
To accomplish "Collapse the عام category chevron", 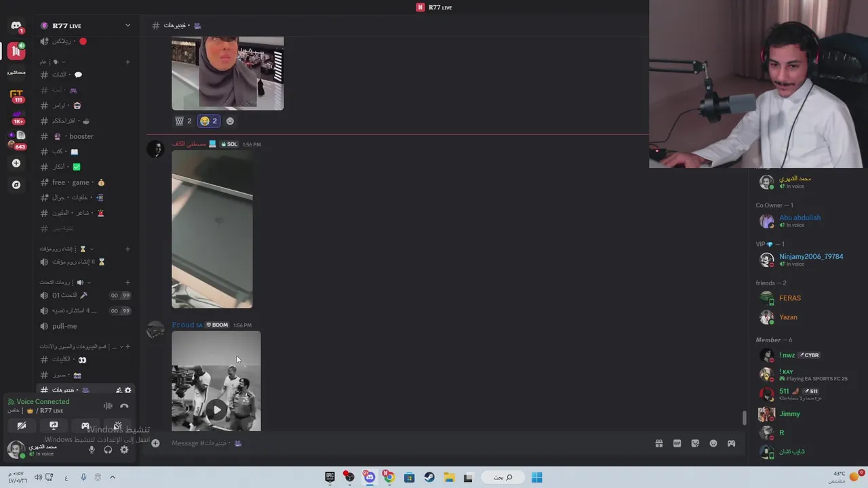I will pos(64,62).
